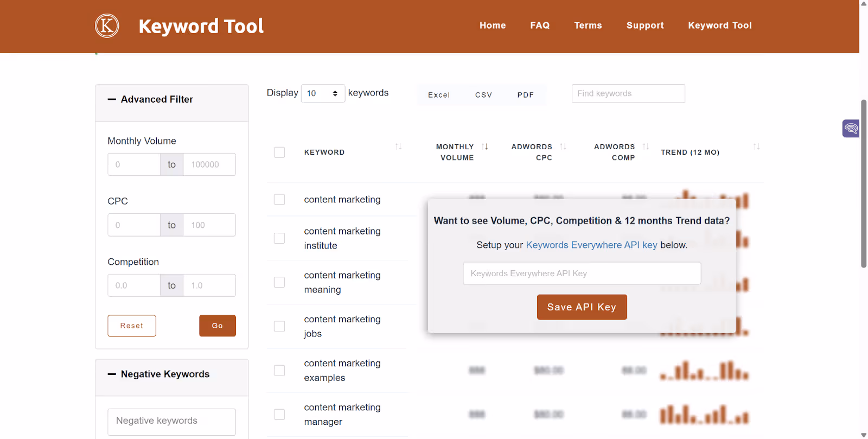Click the trend chart for content marketing examples
Viewport: 868px width, 439px height.
pyautogui.click(x=704, y=371)
